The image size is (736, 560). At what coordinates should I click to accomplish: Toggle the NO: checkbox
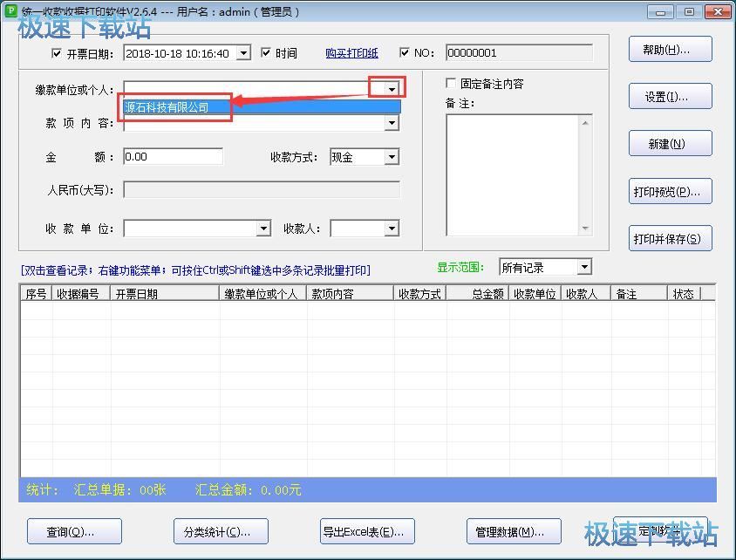click(x=404, y=52)
